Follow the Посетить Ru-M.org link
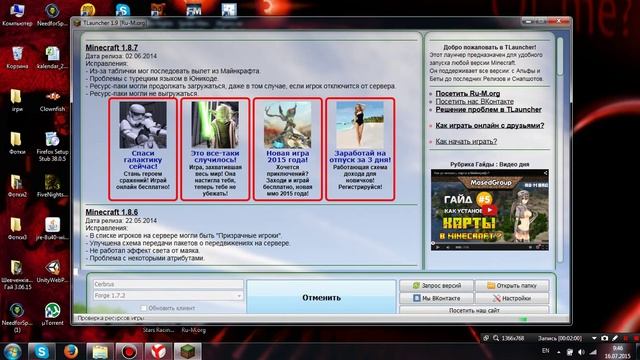640x360 pixels. tap(467, 93)
